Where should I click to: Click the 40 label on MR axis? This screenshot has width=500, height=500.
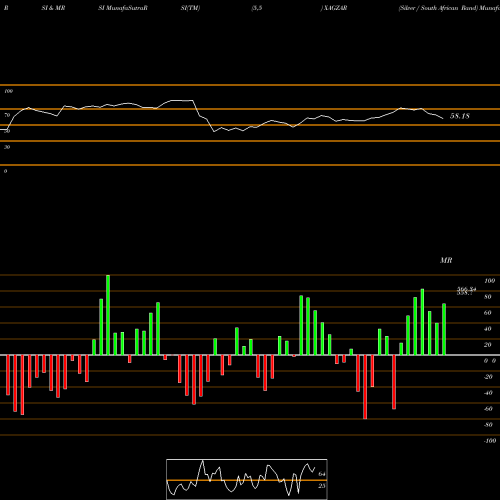click(x=488, y=329)
